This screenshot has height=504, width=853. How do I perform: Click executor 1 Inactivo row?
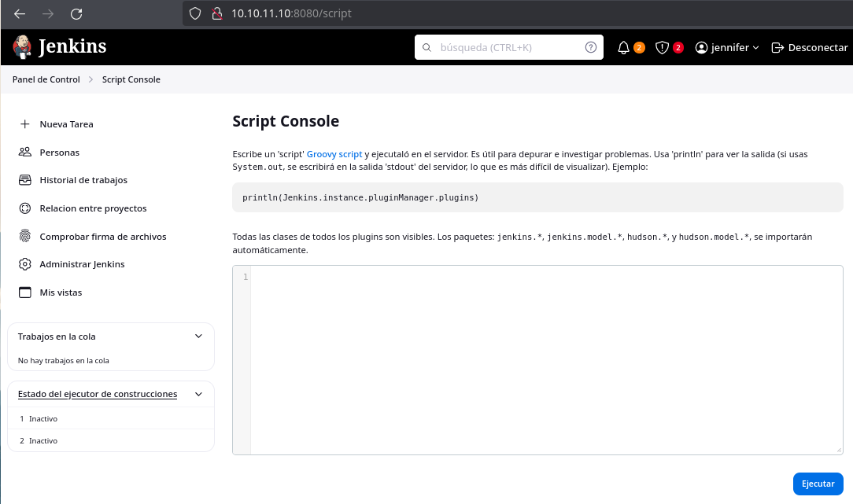pos(111,418)
